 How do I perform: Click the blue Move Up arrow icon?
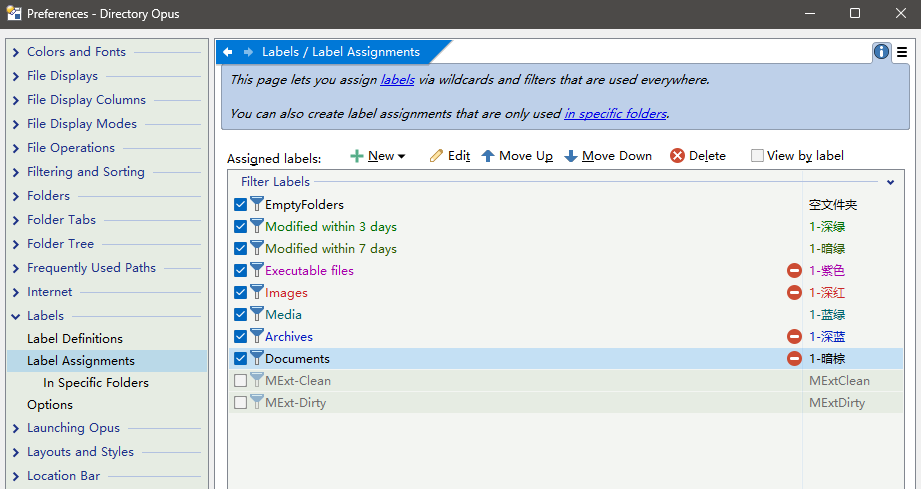click(488, 156)
